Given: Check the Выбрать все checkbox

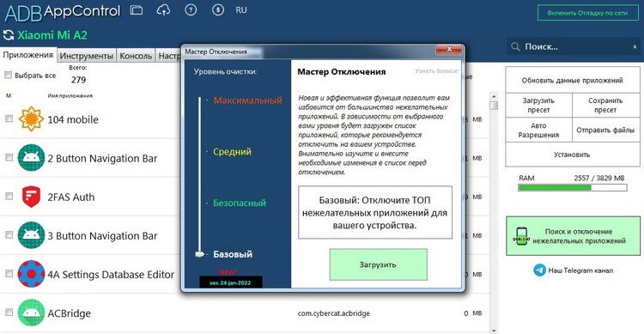Looking at the screenshot, I should 8,76.
